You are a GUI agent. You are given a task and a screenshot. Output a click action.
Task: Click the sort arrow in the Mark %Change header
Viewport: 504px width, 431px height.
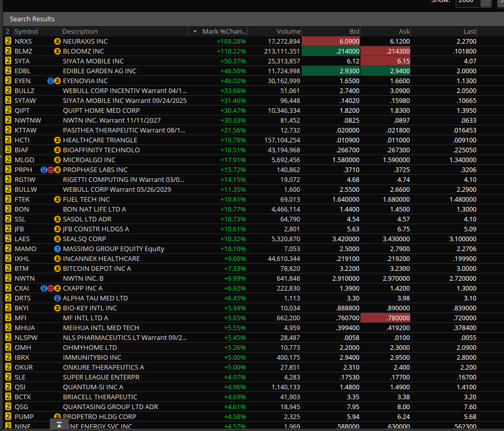point(195,32)
